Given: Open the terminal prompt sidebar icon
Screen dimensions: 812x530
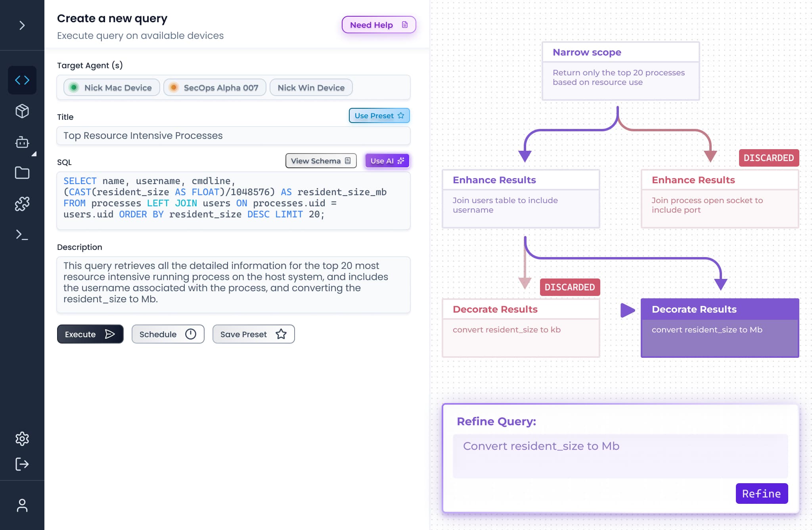Looking at the screenshot, I should pos(22,235).
